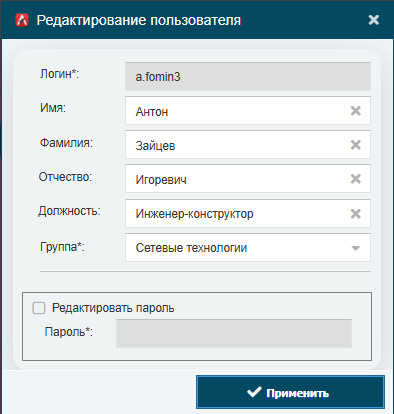Viewport: 394px width, 414px height.
Task: Click the Фамилия: label
Action: (x=66, y=143)
